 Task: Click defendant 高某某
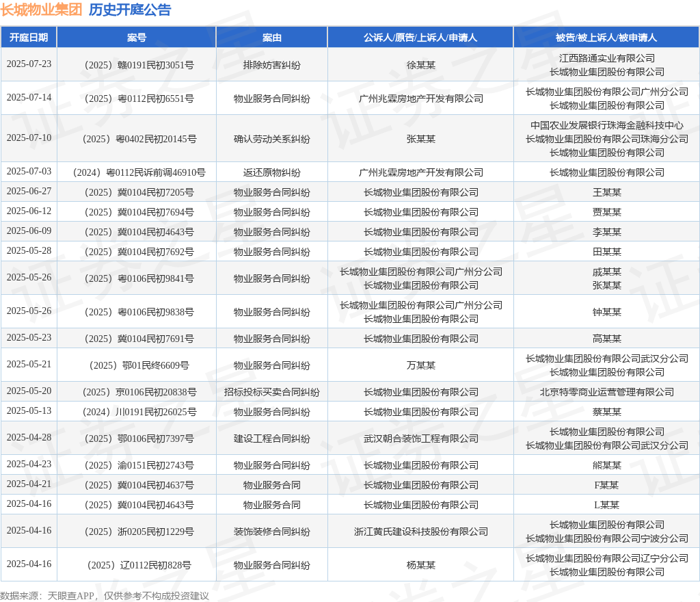pos(607,339)
